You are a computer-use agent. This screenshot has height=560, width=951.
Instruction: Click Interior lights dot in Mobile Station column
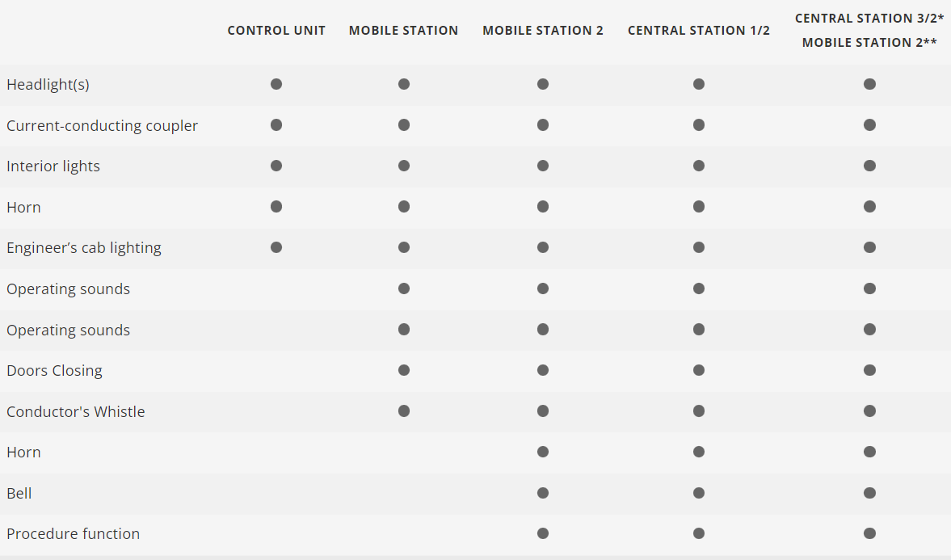[x=404, y=166]
